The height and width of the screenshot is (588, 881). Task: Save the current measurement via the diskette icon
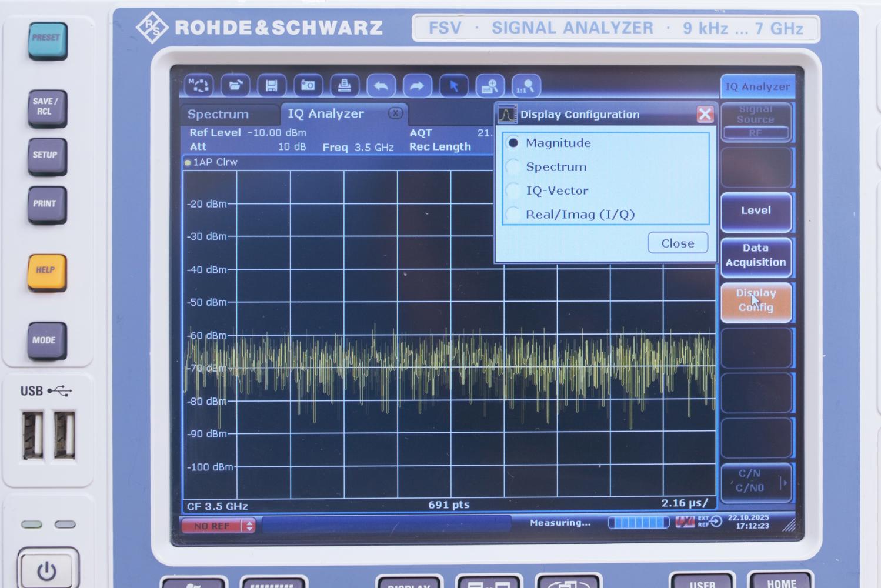pyautogui.click(x=271, y=85)
